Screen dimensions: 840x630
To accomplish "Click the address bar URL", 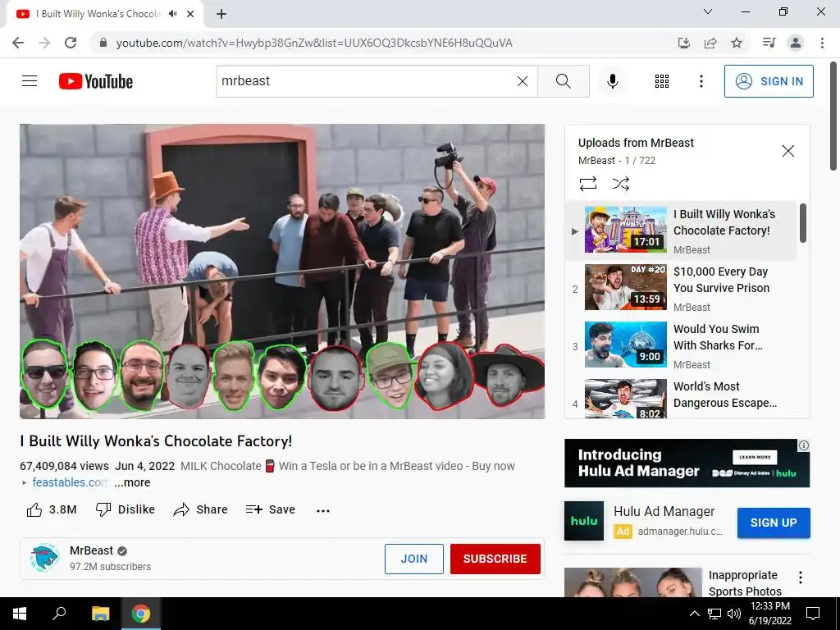I will pyautogui.click(x=314, y=43).
